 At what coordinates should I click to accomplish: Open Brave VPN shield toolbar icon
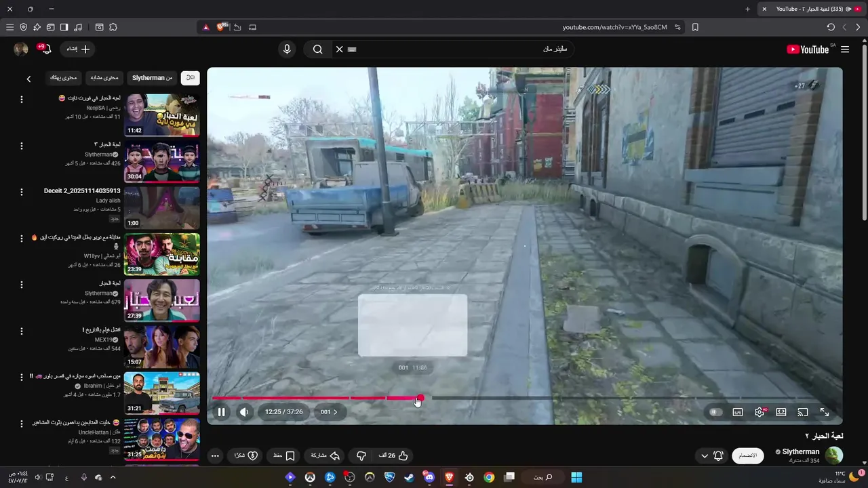coord(24,27)
